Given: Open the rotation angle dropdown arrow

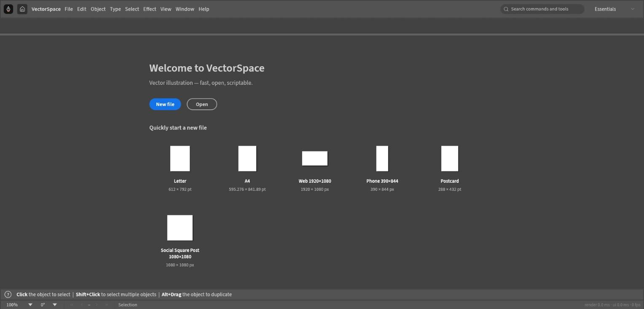Looking at the screenshot, I should coord(55,305).
